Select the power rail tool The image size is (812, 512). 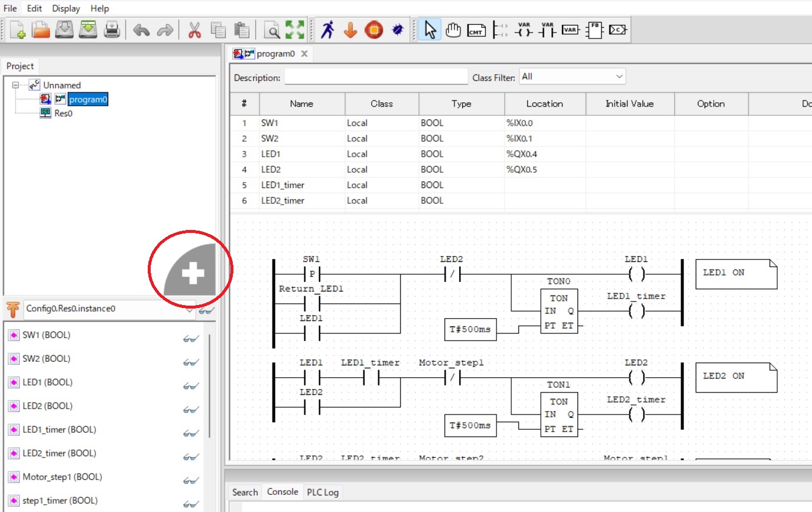(499, 29)
